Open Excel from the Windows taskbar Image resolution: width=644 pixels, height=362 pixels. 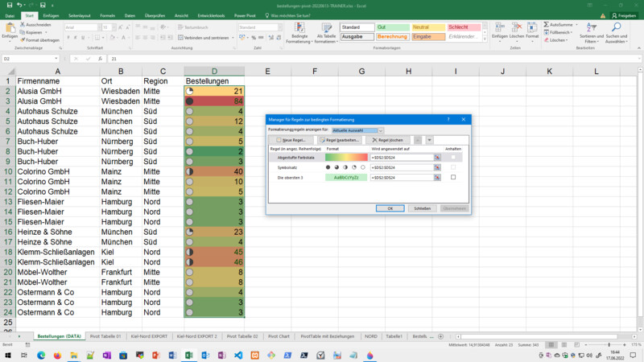click(x=189, y=355)
